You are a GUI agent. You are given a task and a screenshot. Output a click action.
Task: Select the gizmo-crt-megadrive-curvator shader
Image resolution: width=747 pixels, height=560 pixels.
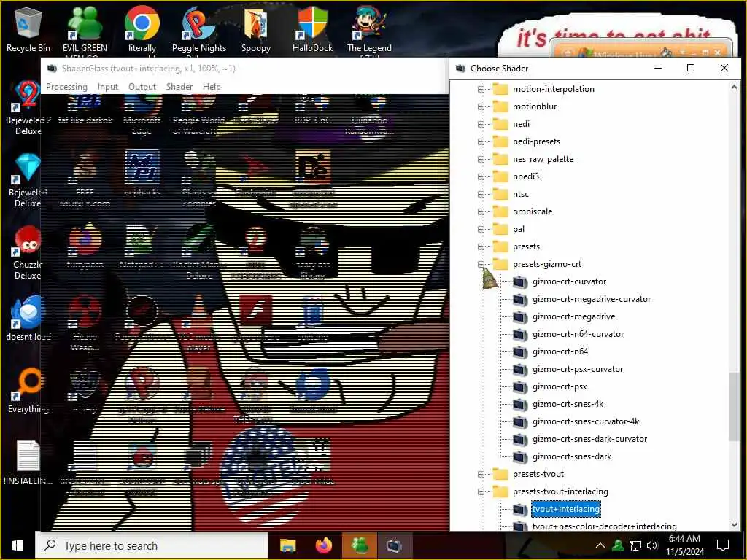pyautogui.click(x=591, y=299)
